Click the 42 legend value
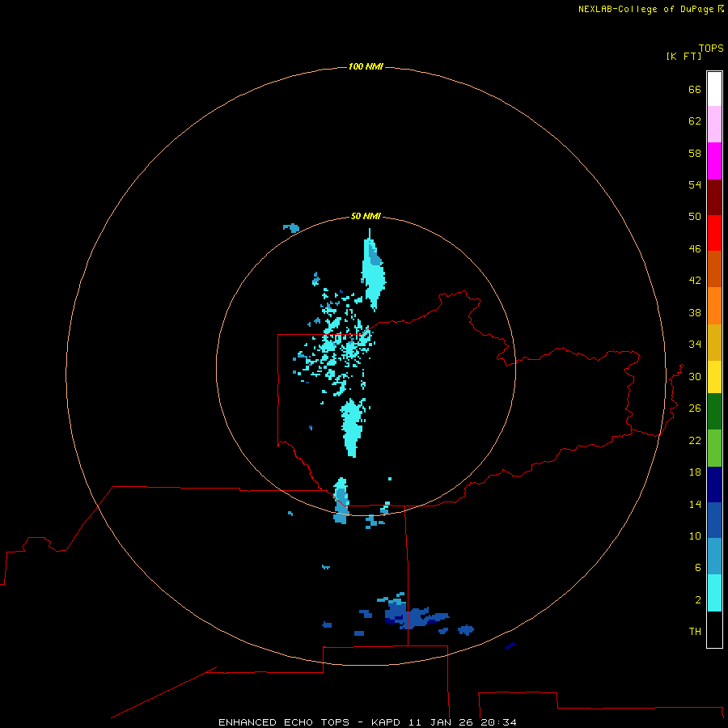This screenshot has width=728, height=728. click(x=695, y=281)
